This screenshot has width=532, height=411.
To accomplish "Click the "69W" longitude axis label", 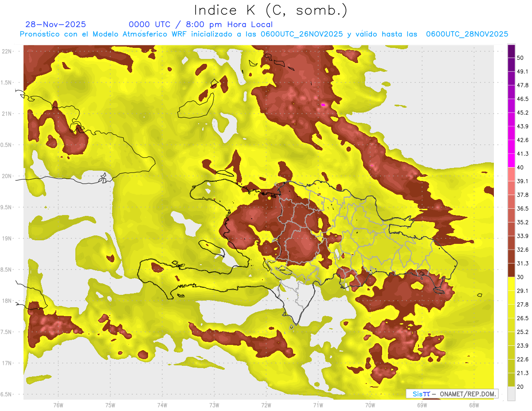I will [x=422, y=405].
